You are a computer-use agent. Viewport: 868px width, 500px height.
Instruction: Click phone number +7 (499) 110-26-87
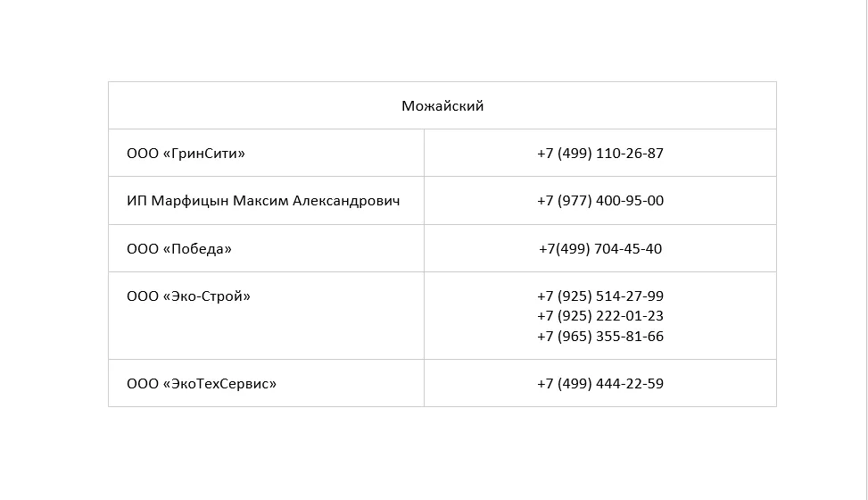pyautogui.click(x=600, y=154)
